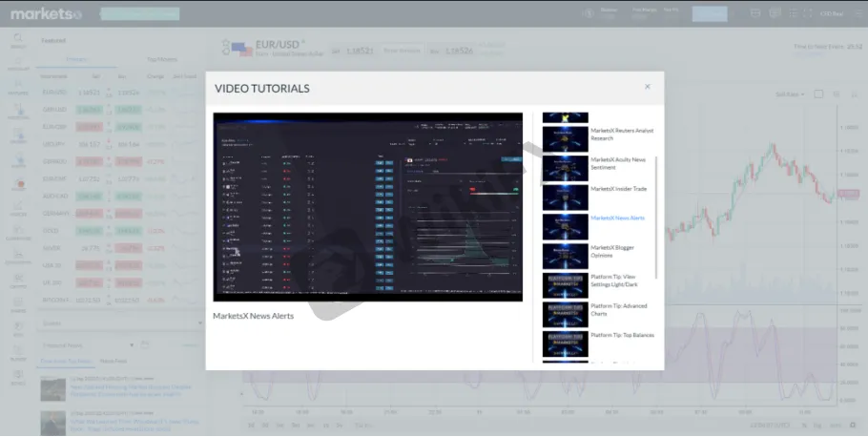Click 'Platform Tip: View Settings Light/Dark' title
The image size is (868, 437).
point(614,281)
